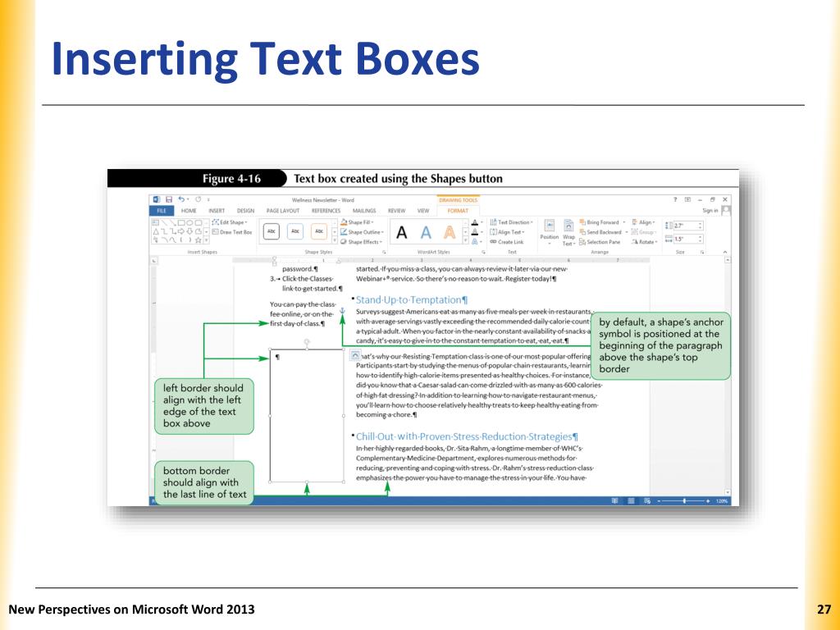Switch to Print Layout view in status bar
This screenshot has height=630, width=840.
[631, 501]
